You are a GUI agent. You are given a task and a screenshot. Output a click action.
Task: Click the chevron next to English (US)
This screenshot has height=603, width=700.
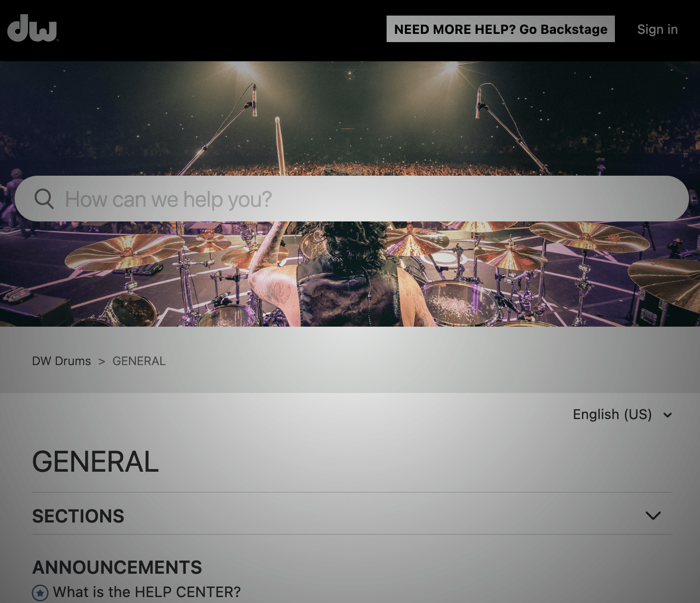click(x=668, y=415)
